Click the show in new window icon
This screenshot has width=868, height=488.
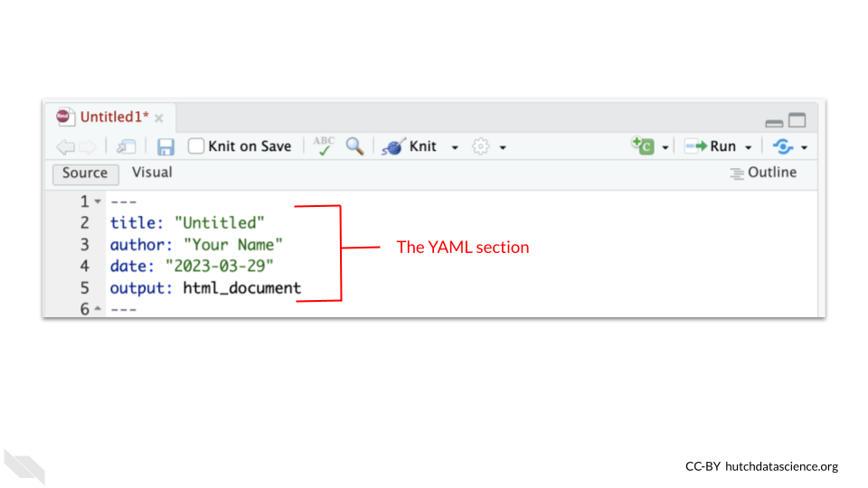(x=126, y=146)
